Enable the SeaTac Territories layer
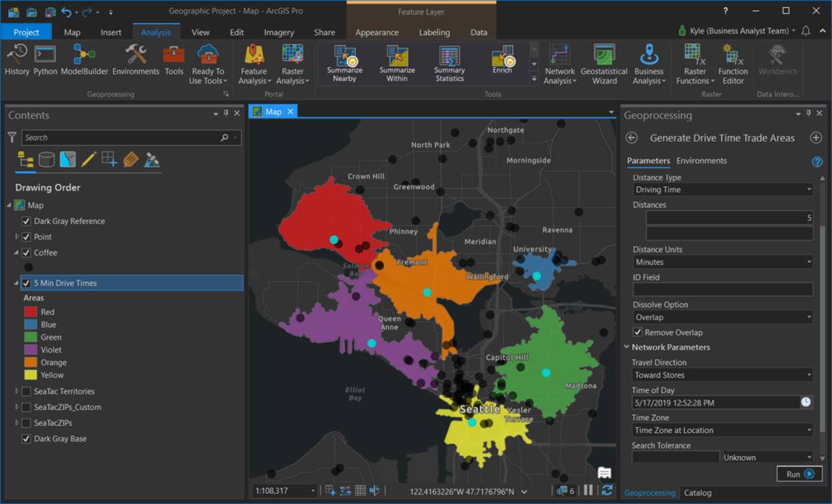 pos(27,391)
